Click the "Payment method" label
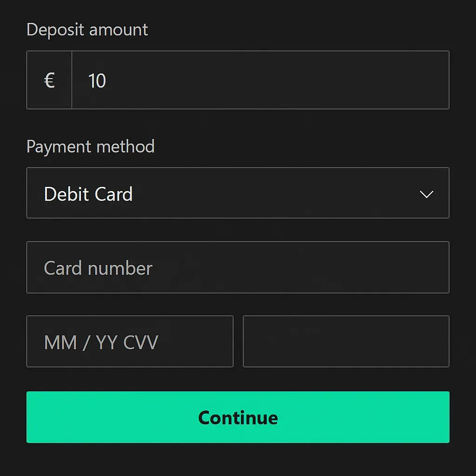The image size is (476, 476). 91,146
